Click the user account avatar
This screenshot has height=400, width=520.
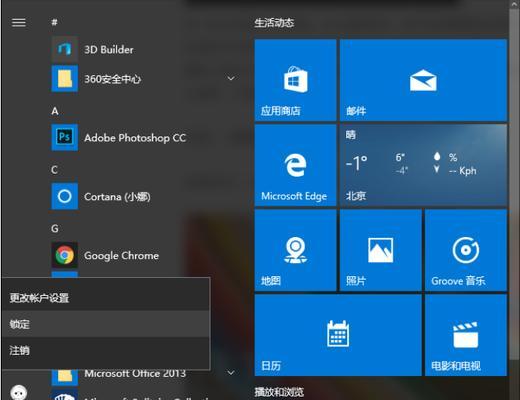19,392
